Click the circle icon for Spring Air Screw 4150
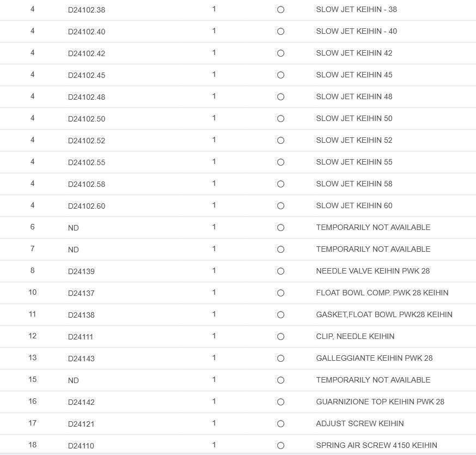The width and height of the screenshot is (476, 455). click(x=280, y=446)
